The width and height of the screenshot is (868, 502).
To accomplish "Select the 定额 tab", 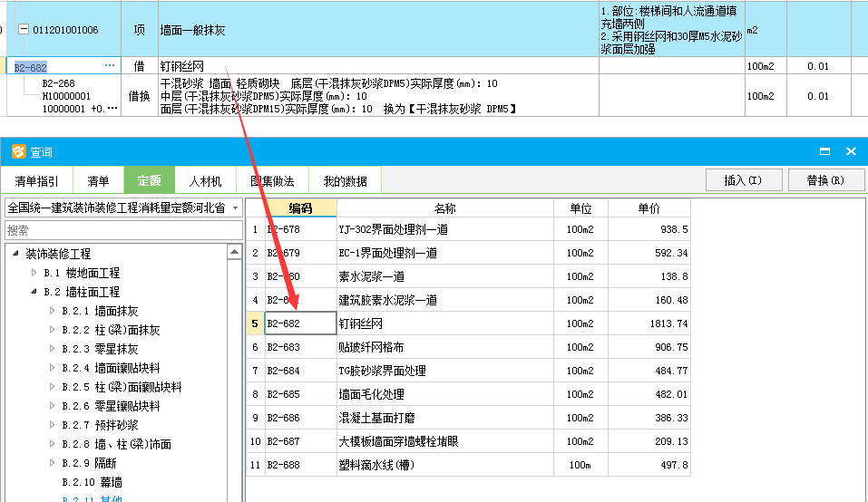I will coord(149,180).
